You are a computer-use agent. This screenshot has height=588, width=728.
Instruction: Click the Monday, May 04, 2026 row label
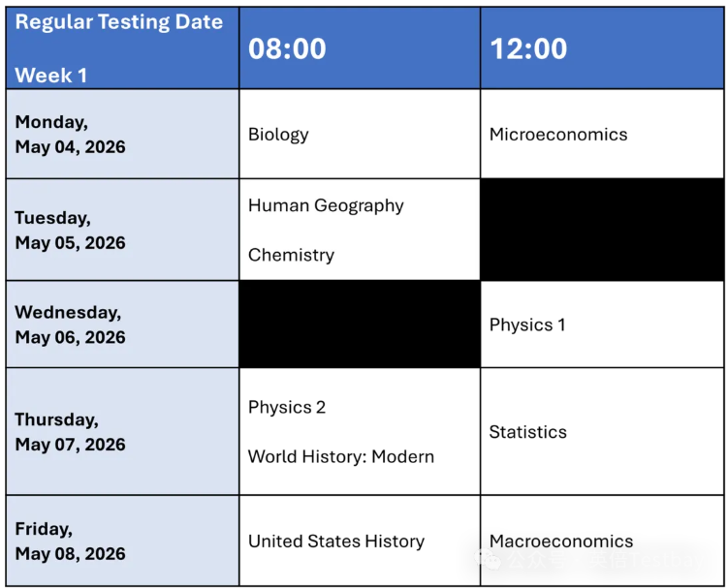[71, 135]
